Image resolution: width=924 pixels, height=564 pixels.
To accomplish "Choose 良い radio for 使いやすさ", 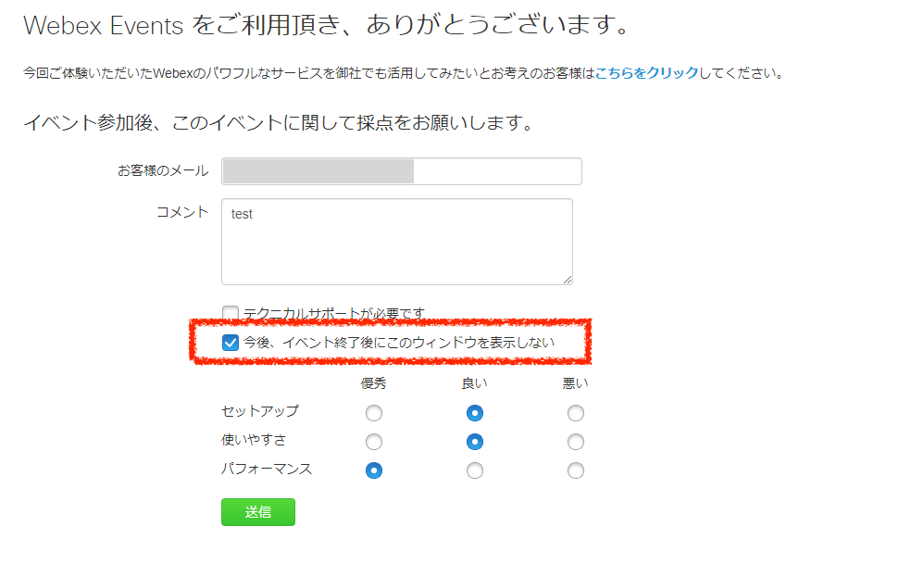I will [474, 442].
